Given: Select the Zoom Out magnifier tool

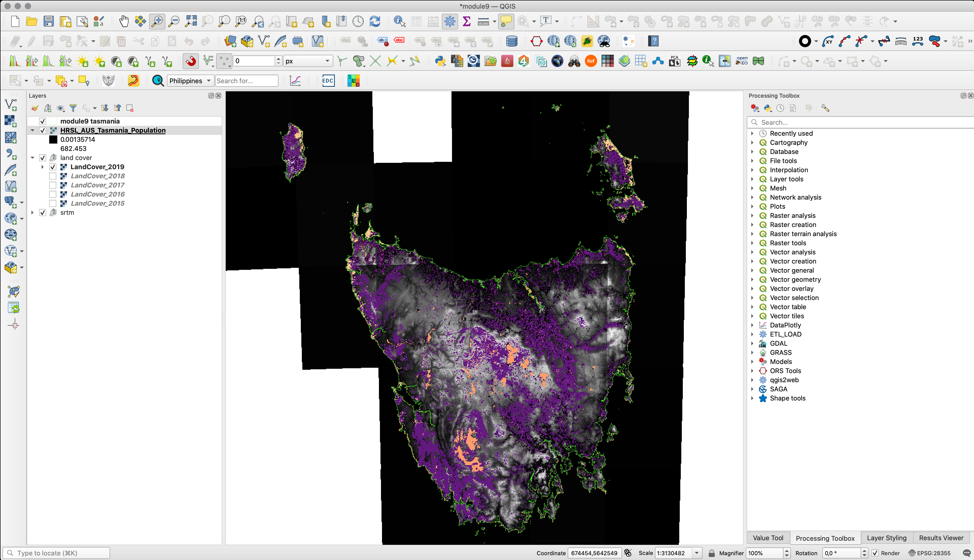Looking at the screenshot, I should tap(174, 21).
